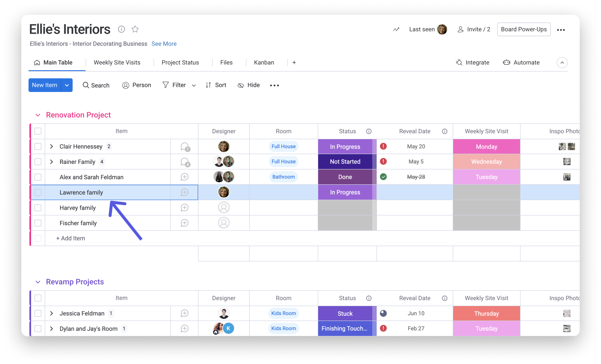Add update to Jessica Feldman
This screenshot has height=364, width=601.
pyautogui.click(x=184, y=313)
